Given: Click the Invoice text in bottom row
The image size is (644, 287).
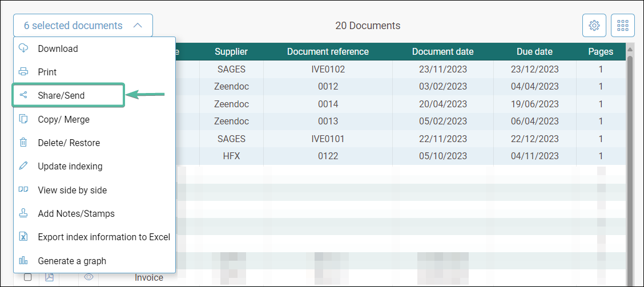Looking at the screenshot, I should click(x=148, y=277).
